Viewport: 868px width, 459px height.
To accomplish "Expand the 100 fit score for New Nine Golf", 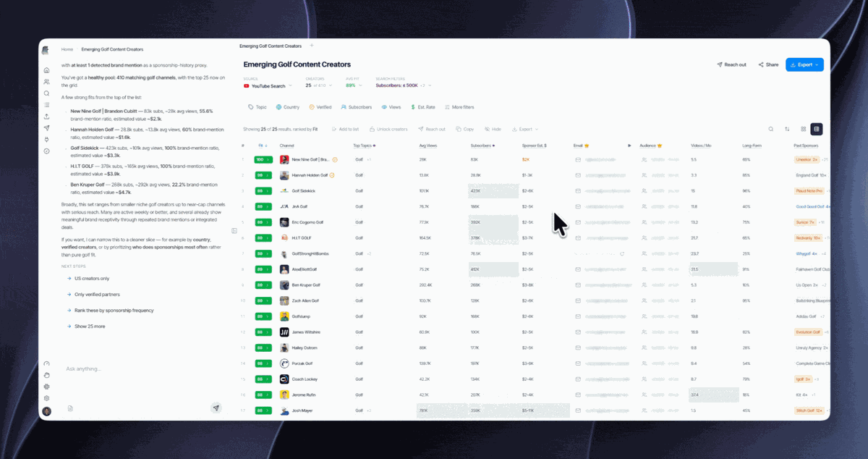I will [263, 159].
